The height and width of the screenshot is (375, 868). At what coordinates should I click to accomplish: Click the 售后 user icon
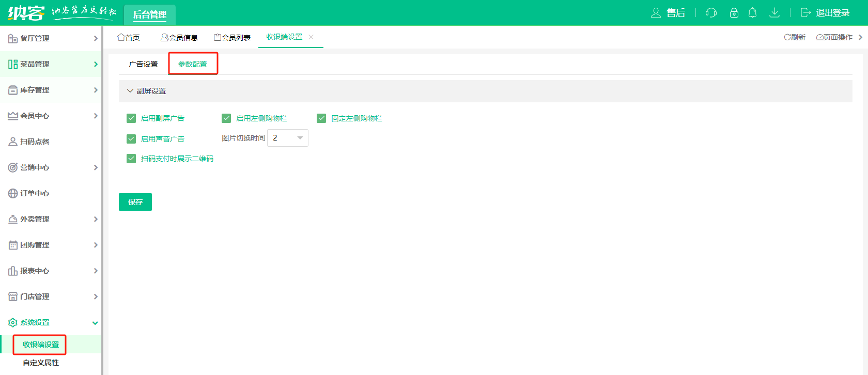656,13
